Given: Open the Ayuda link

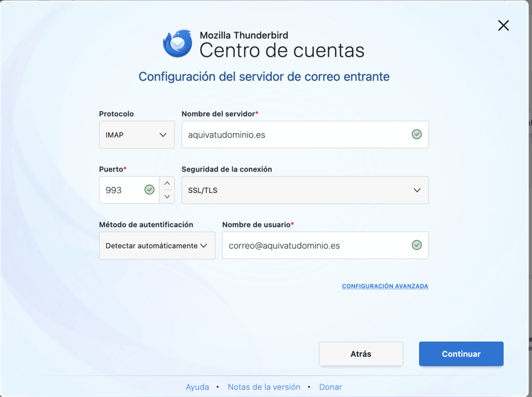Looking at the screenshot, I should tap(197, 387).
